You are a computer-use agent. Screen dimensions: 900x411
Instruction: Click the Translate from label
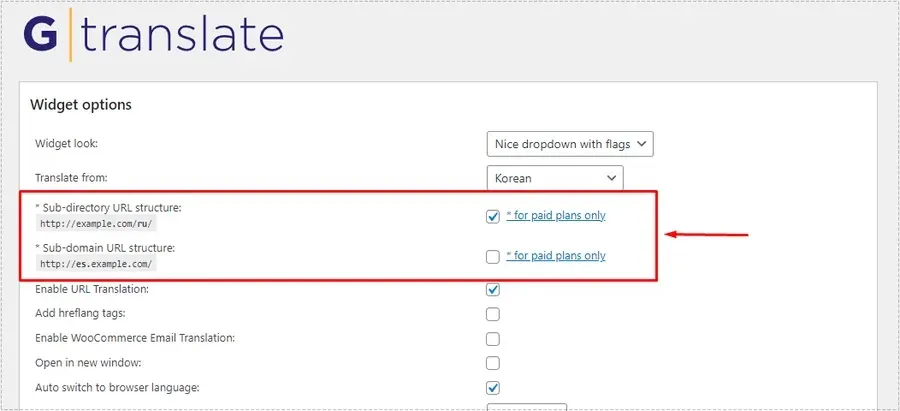pos(71,177)
